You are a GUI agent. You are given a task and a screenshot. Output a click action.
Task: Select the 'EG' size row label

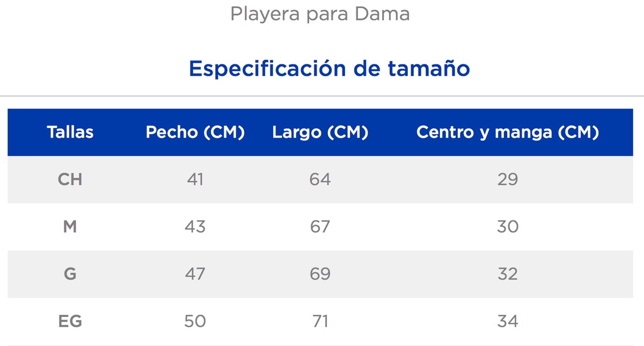pyautogui.click(x=70, y=321)
